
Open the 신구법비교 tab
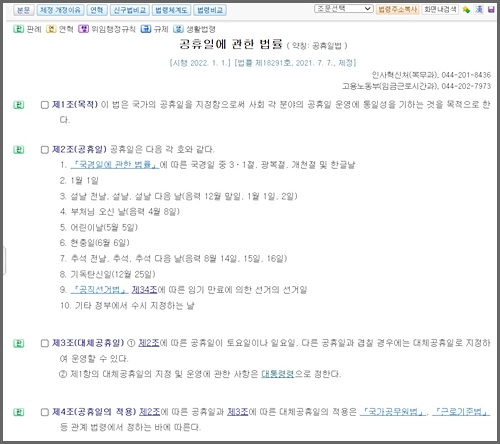point(130,10)
